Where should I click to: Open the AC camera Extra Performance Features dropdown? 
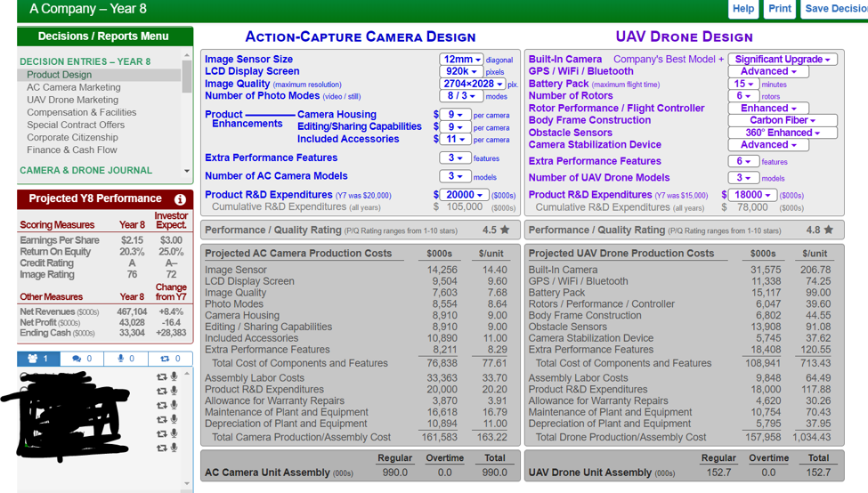(455, 158)
